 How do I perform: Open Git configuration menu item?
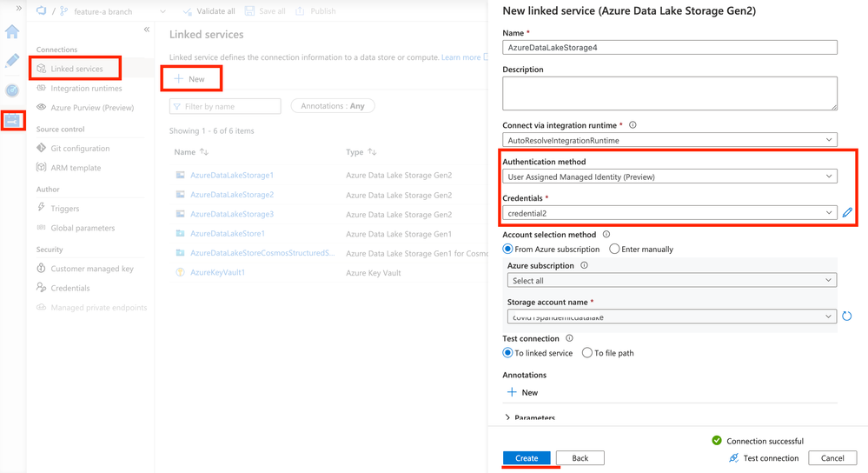coord(80,149)
